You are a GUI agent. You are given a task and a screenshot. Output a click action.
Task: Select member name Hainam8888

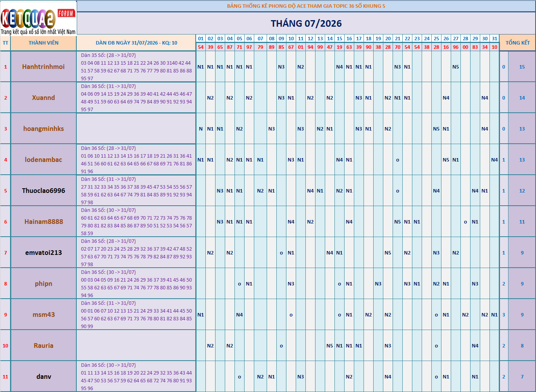point(43,222)
